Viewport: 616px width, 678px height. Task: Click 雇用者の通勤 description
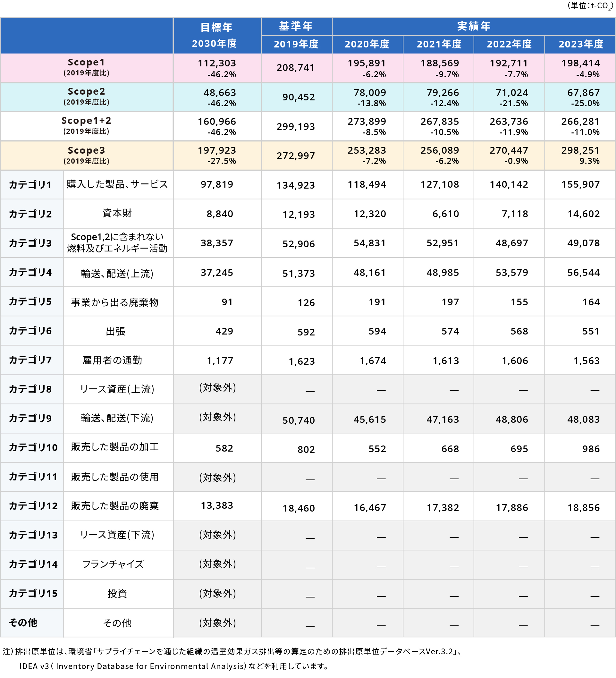(112, 360)
